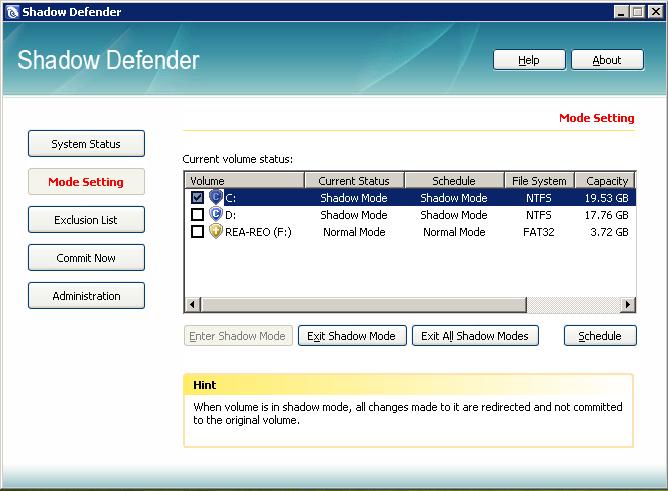Click the blue shield icon for volume D:
The width and height of the screenshot is (668, 491).
pos(216,214)
